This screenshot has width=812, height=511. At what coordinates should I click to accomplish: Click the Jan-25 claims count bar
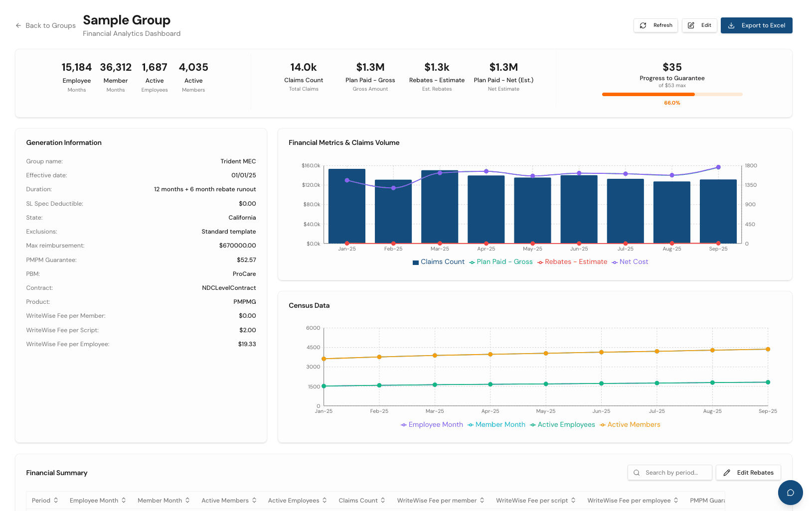[x=347, y=206]
